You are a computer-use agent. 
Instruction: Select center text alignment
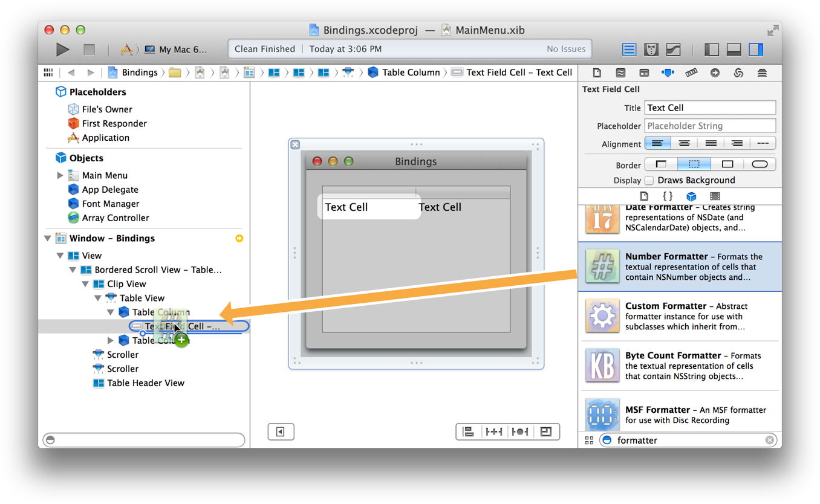click(684, 144)
